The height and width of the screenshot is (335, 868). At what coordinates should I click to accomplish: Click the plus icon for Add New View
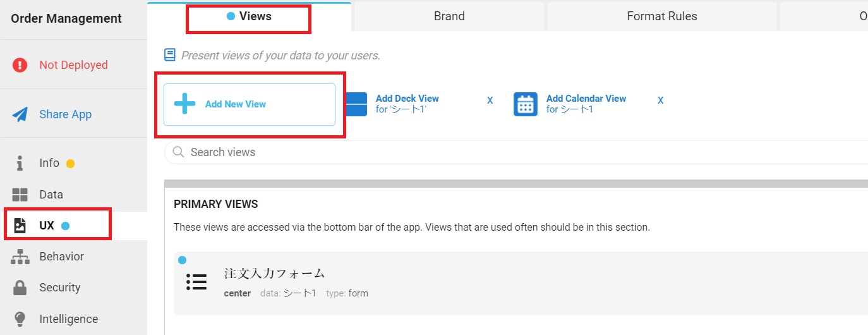184,104
